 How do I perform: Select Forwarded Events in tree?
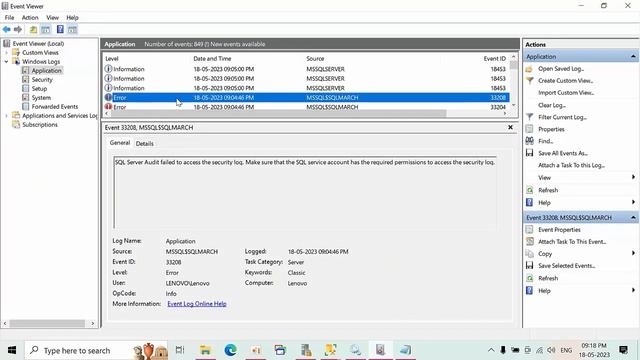tap(55, 107)
